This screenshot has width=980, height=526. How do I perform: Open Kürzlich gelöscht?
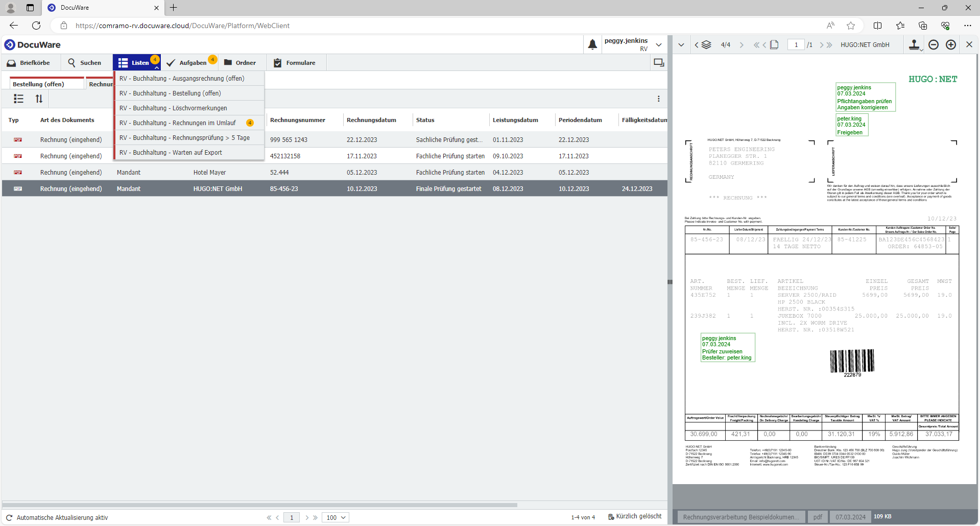pos(634,516)
